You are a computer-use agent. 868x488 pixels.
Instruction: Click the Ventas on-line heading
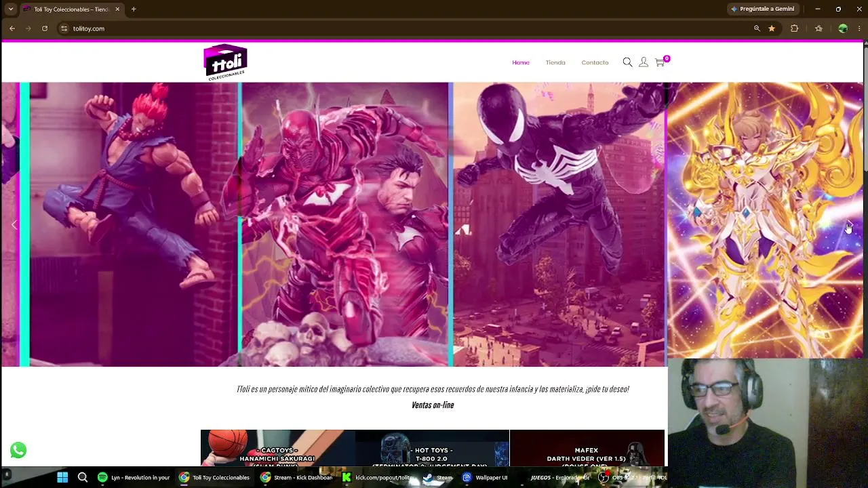[x=433, y=405]
